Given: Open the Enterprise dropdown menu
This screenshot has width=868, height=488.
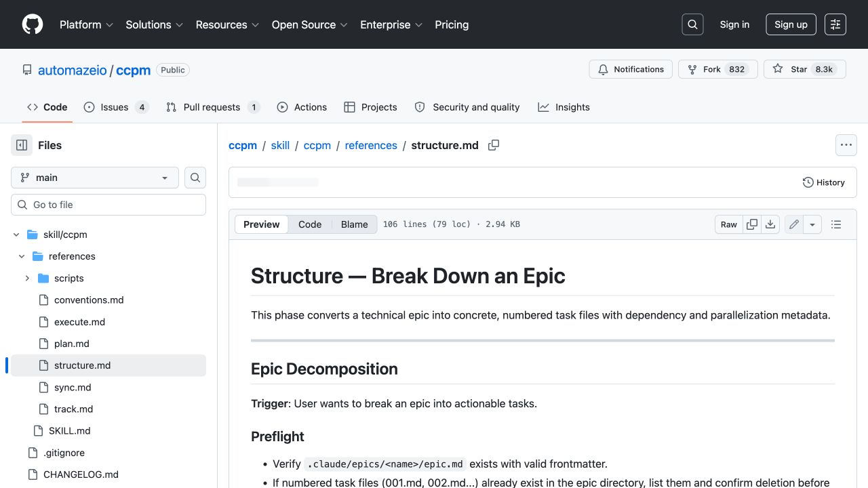Looking at the screenshot, I should point(391,24).
